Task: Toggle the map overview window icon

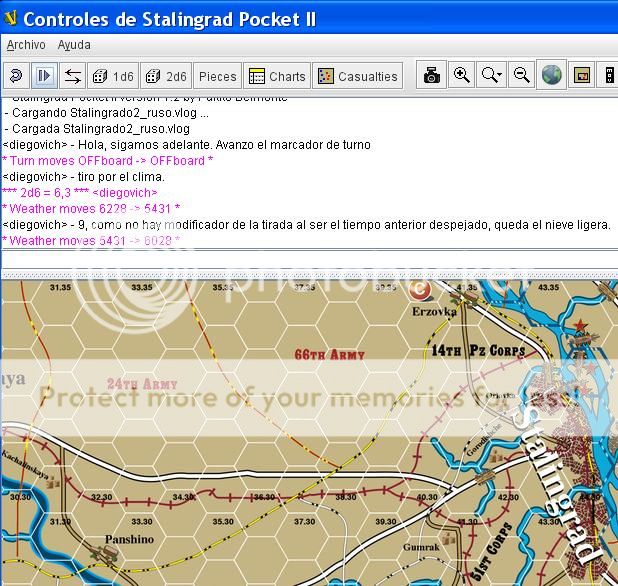Action: tap(581, 75)
